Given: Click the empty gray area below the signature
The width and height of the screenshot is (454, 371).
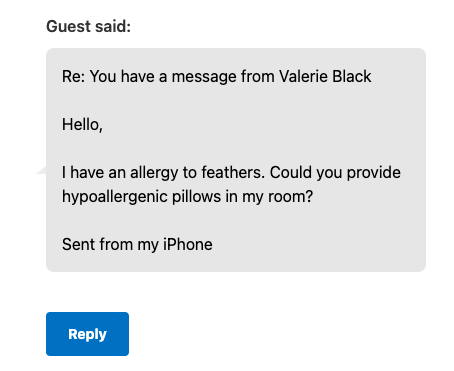Looking at the screenshot, I should tap(236, 263).
